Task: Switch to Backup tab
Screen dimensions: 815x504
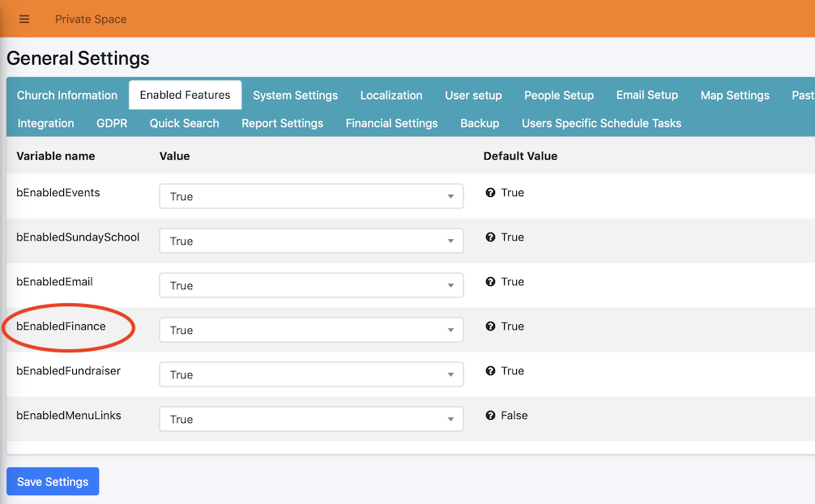Action: click(480, 123)
